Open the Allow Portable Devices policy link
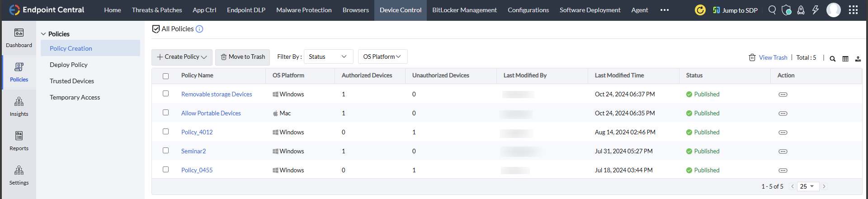 [211, 113]
